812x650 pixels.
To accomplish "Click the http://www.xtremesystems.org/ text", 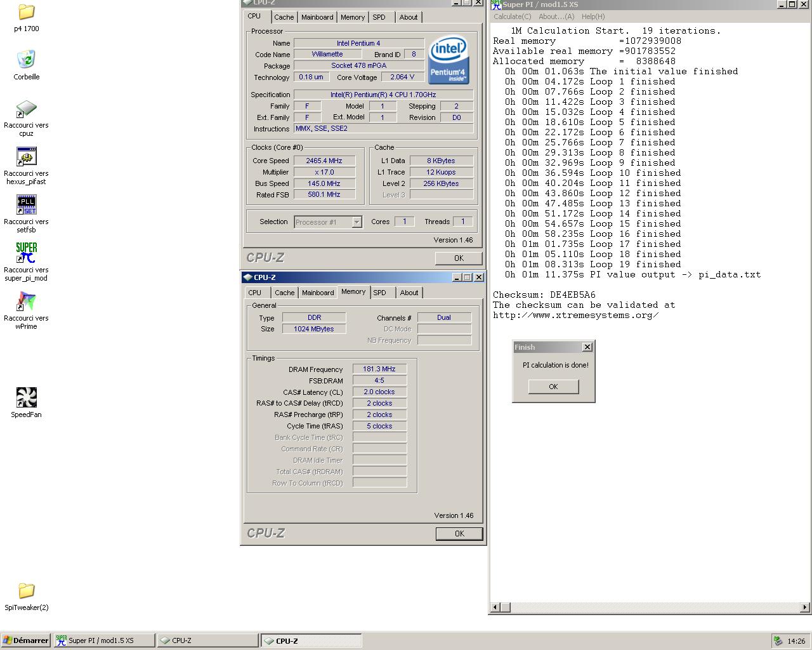I will 575,315.
